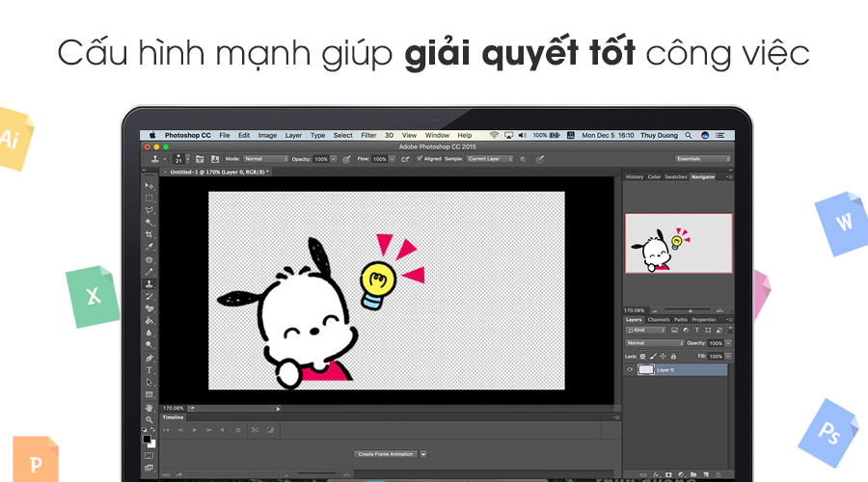Switch to the Channels tab
The width and height of the screenshot is (868, 482).
(659, 319)
